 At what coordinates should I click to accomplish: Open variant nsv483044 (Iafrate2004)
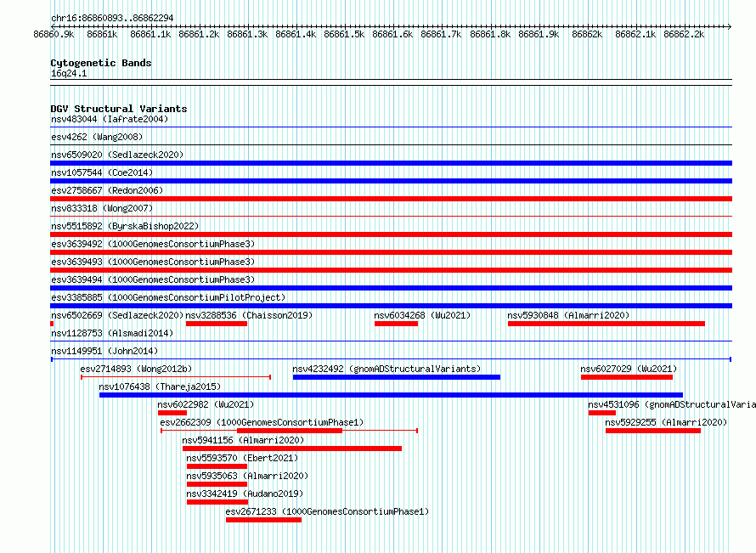110,119
